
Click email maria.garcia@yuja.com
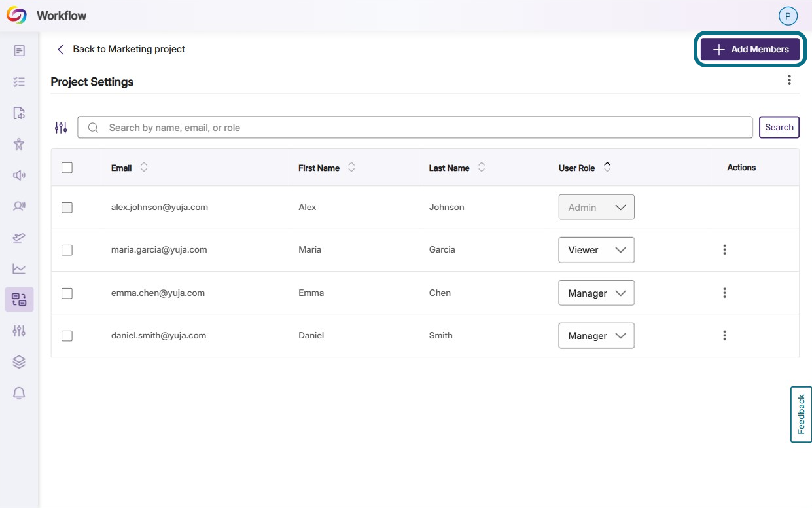pyautogui.click(x=159, y=249)
